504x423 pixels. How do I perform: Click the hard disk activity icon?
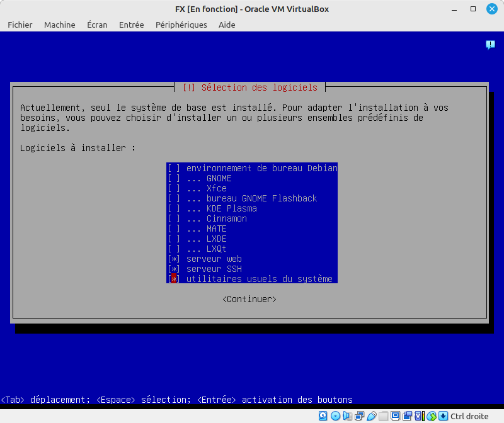pos(323,416)
